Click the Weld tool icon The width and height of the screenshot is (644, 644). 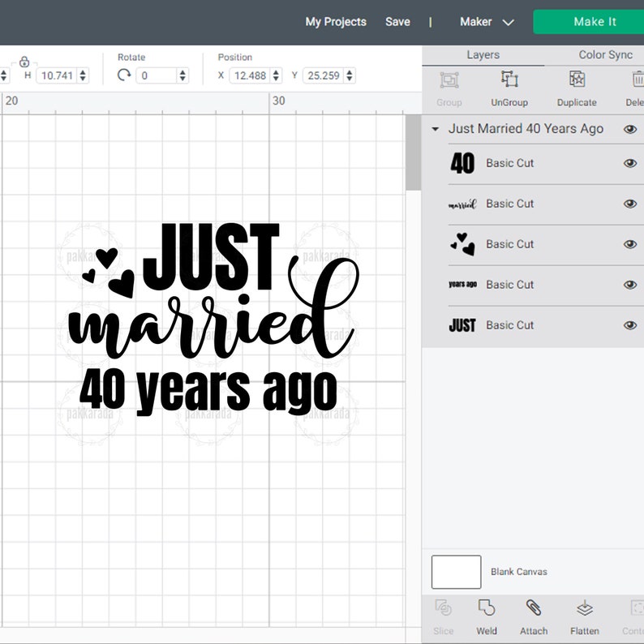pyautogui.click(x=487, y=608)
